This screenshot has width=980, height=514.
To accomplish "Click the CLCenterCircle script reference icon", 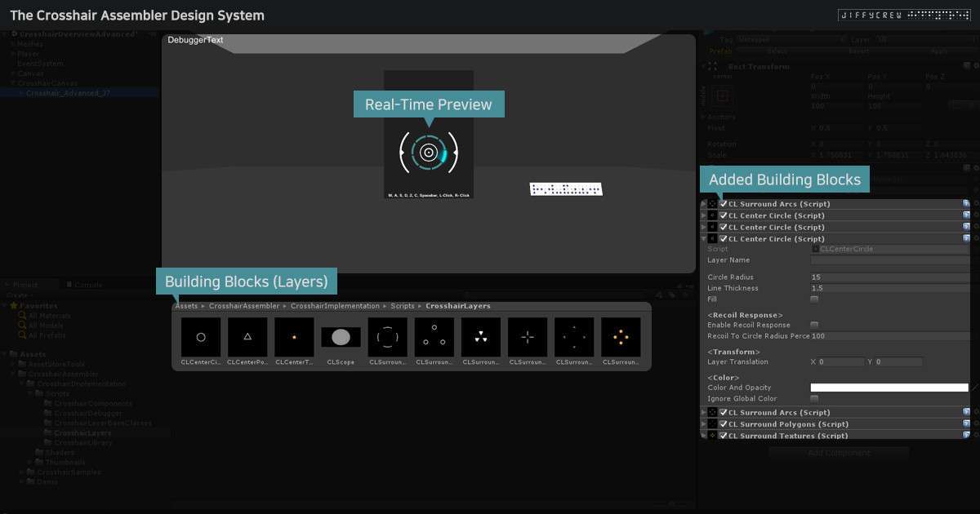I will coord(815,249).
